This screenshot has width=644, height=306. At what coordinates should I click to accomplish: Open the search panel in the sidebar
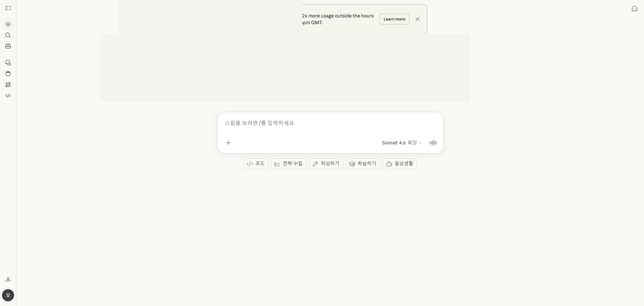pos(8,35)
